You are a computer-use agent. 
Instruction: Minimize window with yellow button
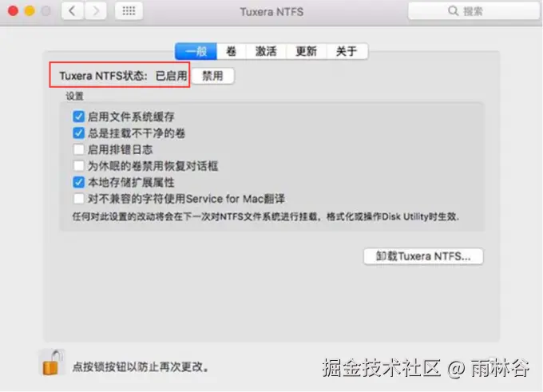tap(30, 11)
